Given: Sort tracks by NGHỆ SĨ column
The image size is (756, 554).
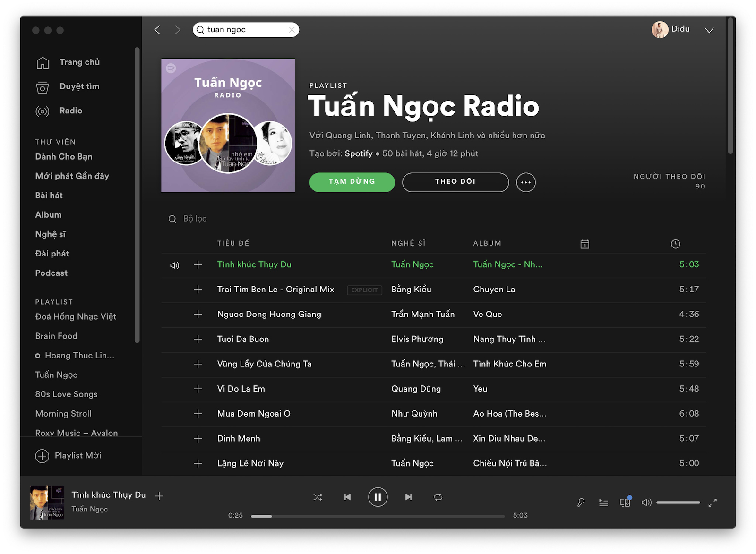Looking at the screenshot, I should pyautogui.click(x=408, y=243).
